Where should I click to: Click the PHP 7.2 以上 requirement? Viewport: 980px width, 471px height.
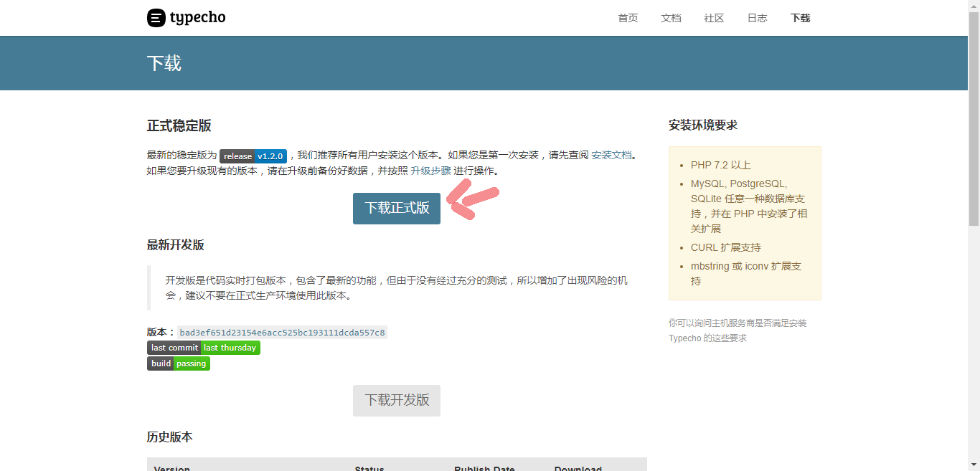pyautogui.click(x=721, y=165)
